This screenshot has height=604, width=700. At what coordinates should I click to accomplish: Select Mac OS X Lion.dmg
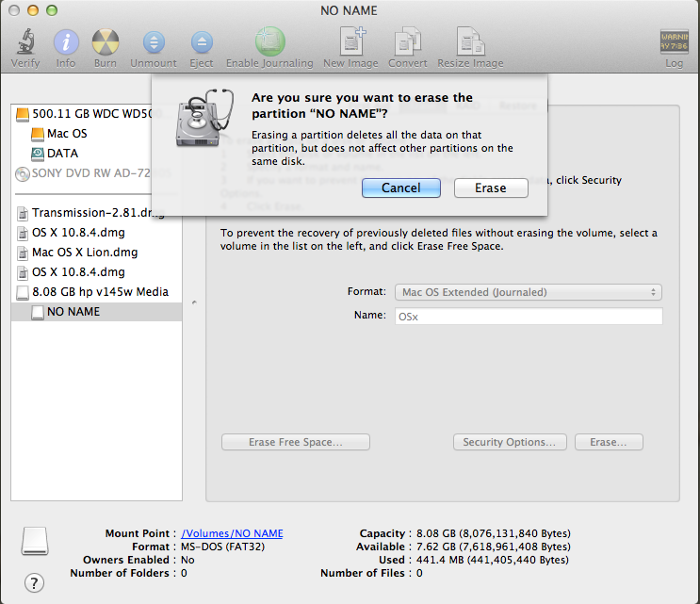[96, 253]
